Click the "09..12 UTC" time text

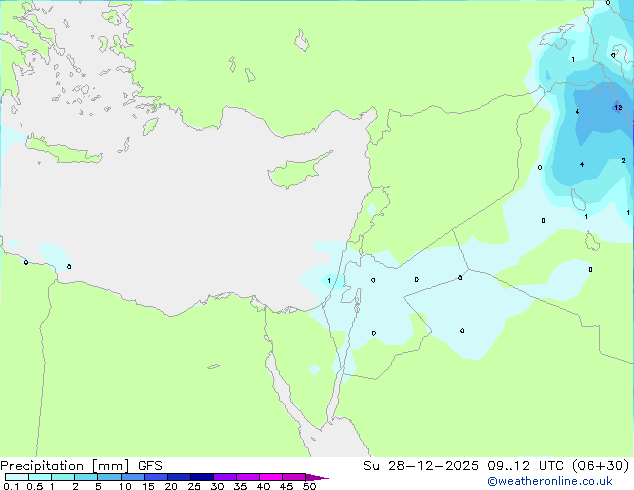[x=528, y=466]
